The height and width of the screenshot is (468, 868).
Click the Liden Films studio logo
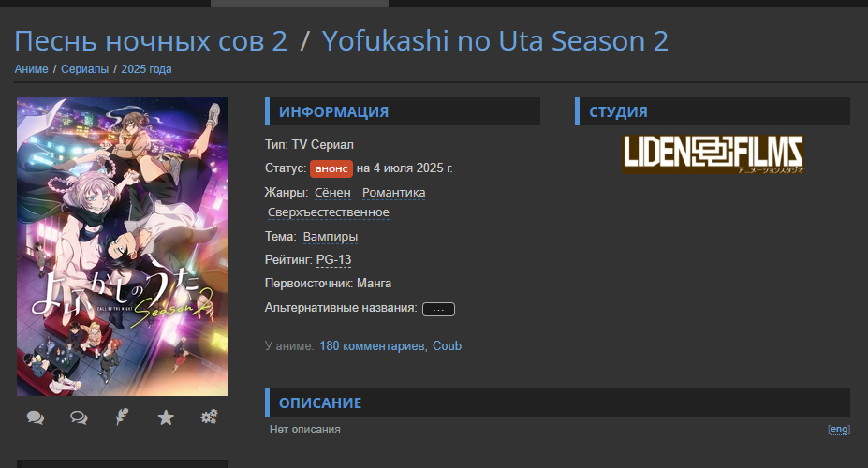713,154
